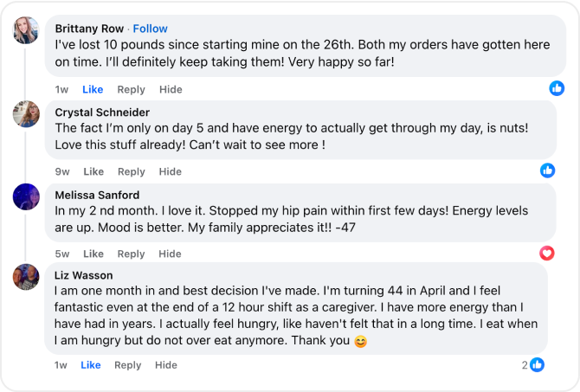Open the Melissa Sanford name link
Image resolution: width=580 pixels, height=392 pixels.
[x=97, y=195]
